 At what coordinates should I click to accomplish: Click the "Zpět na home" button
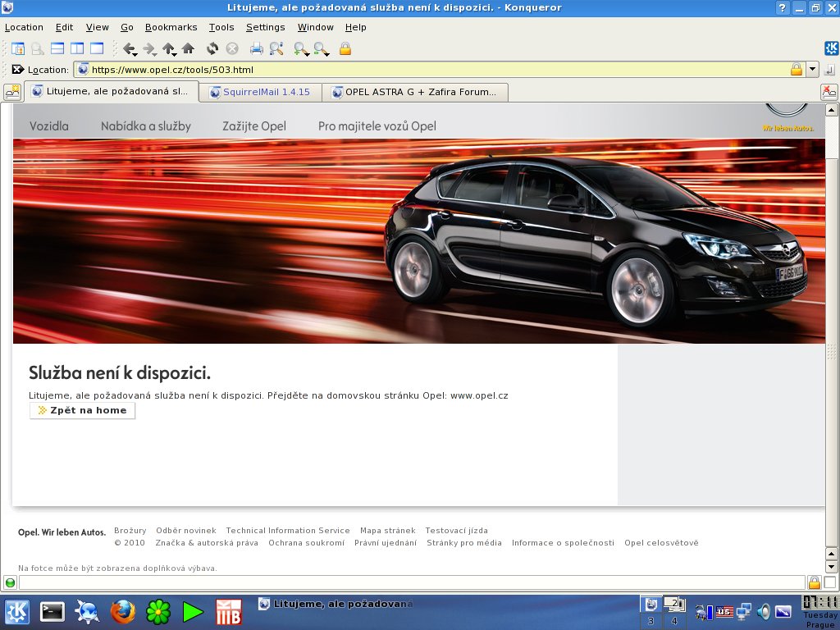[82, 410]
